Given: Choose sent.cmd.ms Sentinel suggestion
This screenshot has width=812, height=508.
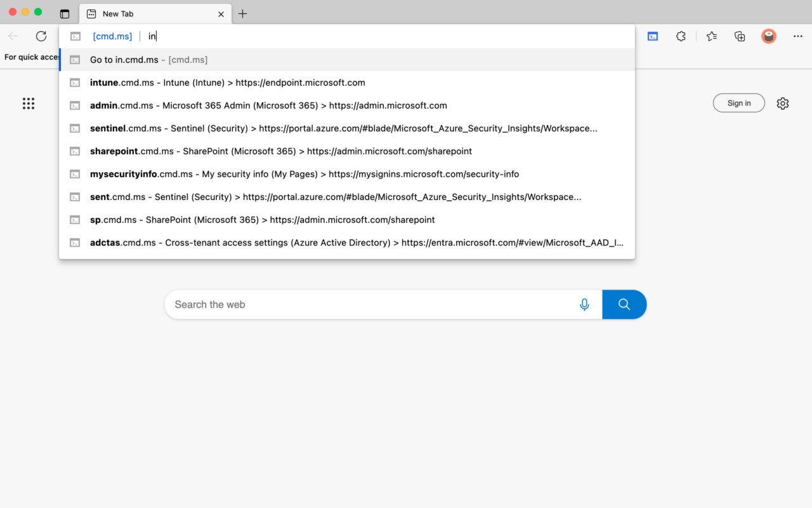Looking at the screenshot, I should click(347, 197).
